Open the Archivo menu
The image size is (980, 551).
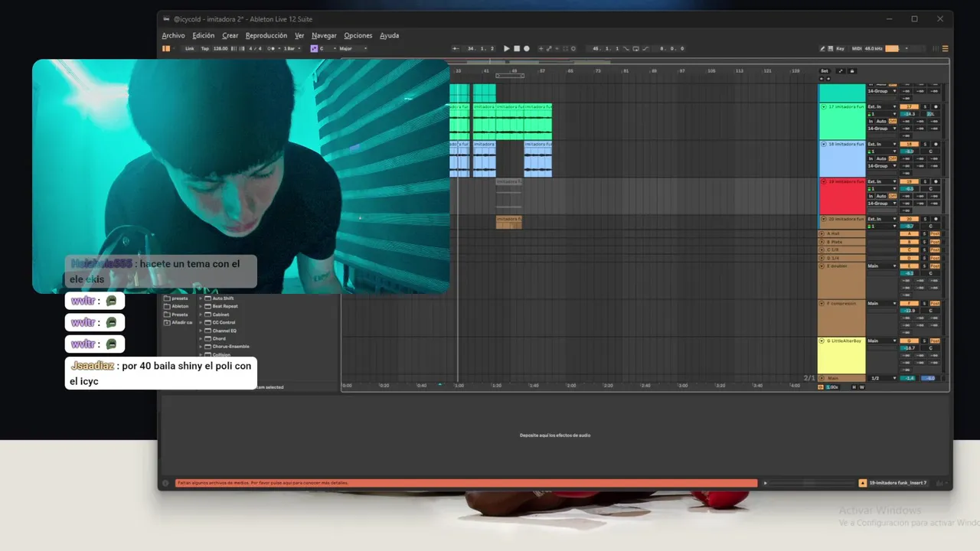(x=173, y=35)
